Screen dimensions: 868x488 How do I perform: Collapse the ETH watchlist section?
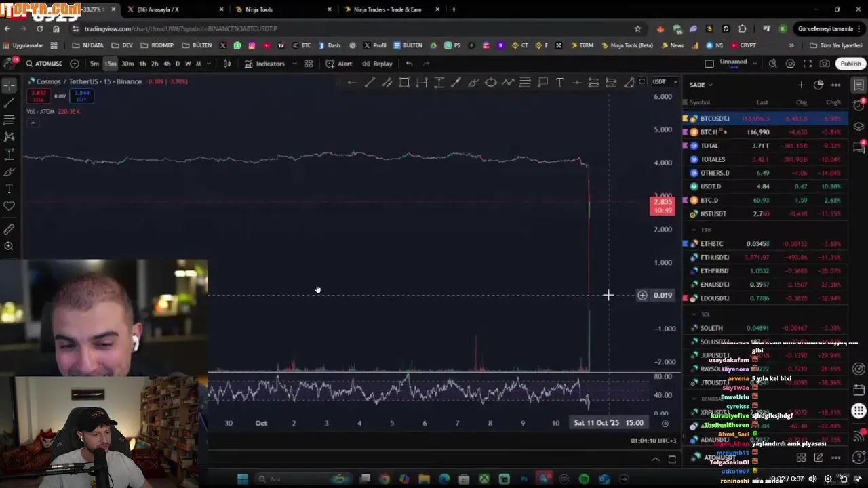coord(694,230)
